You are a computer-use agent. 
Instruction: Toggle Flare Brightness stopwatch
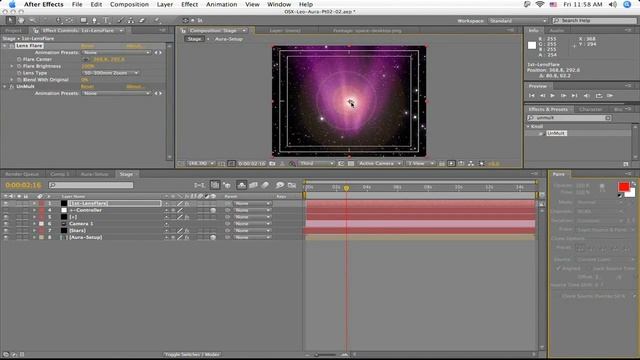click(19, 66)
